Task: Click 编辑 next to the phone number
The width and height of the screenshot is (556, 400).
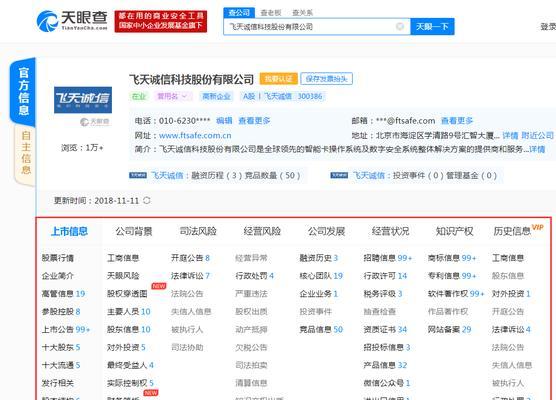Action: coord(224,121)
